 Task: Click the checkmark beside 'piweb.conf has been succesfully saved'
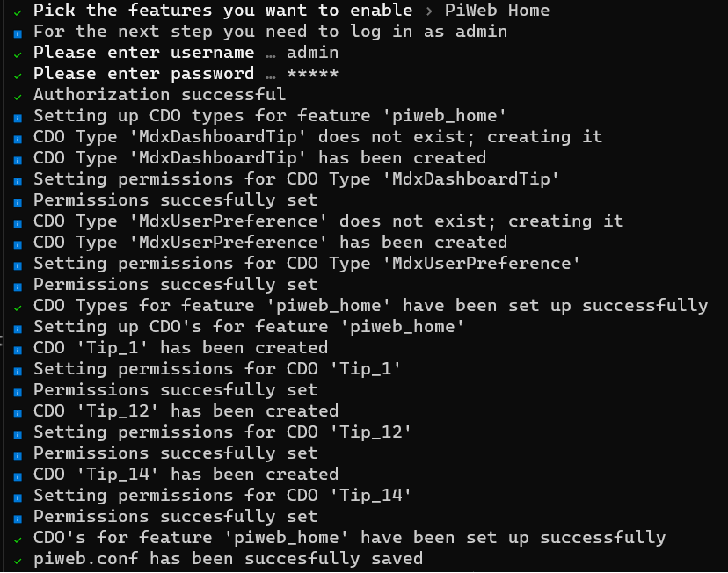click(x=18, y=560)
